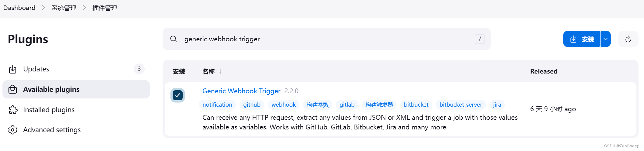Uncheck the Generic Webhook Trigger checkbox
This screenshot has width=644, height=151.
coord(177,95)
